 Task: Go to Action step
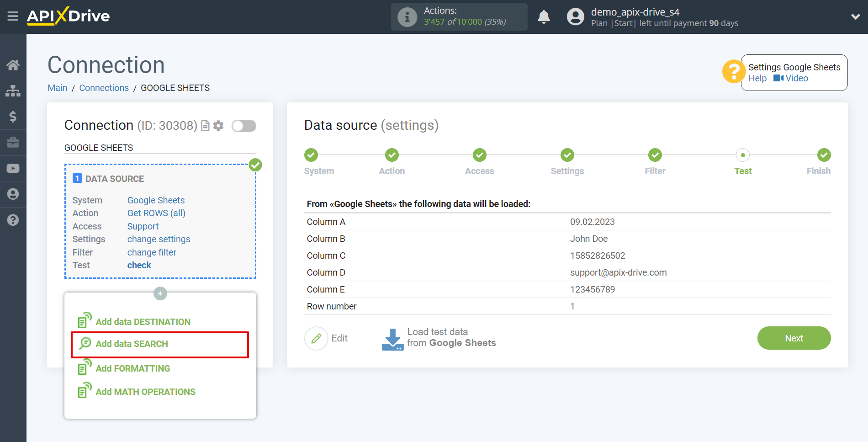(x=392, y=155)
